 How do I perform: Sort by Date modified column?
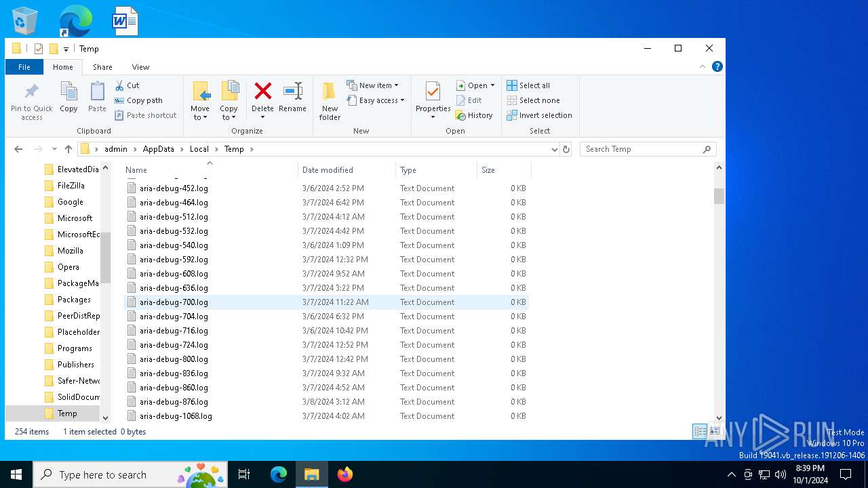pyautogui.click(x=347, y=169)
